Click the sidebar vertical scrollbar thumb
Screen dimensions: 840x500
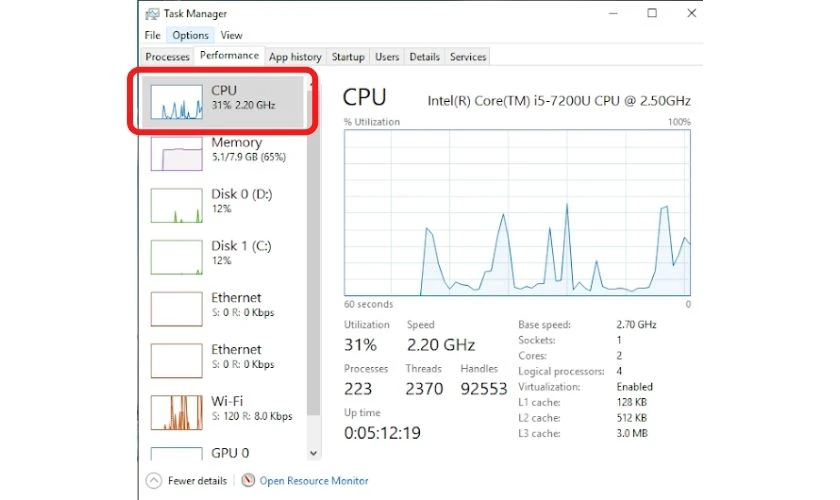(x=313, y=252)
